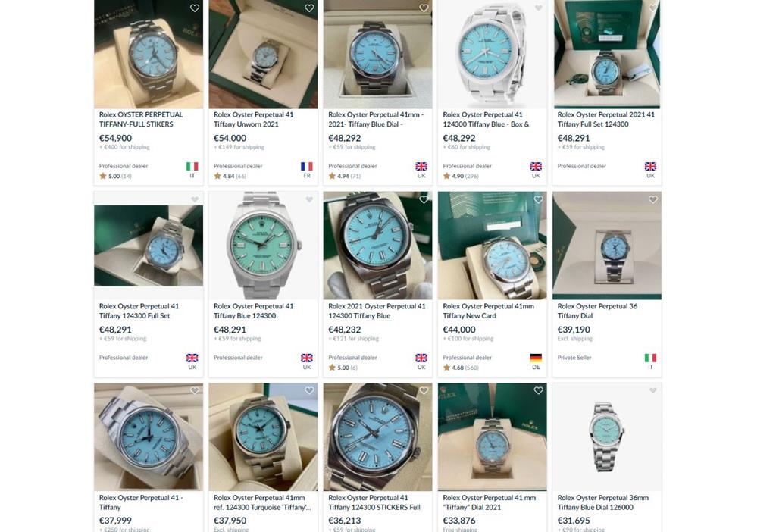Viewport: 776px width, 532px height.
Task: Open the Rolex OYSTER PERPETUAL TIFFANY-FULL STIKERS title
Action: tap(141, 119)
